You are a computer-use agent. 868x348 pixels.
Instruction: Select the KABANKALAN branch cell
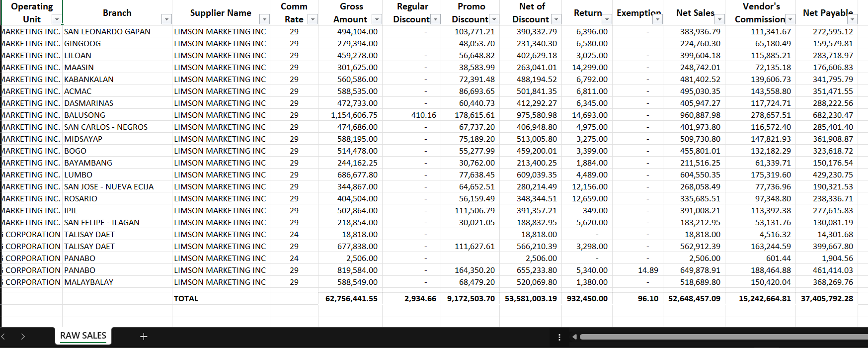coord(117,79)
